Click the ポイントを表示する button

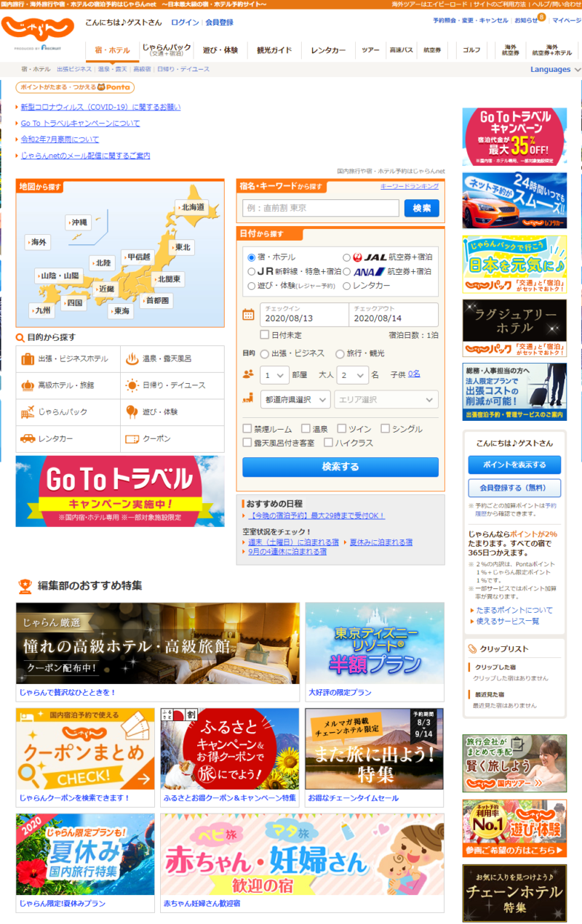coord(514,465)
